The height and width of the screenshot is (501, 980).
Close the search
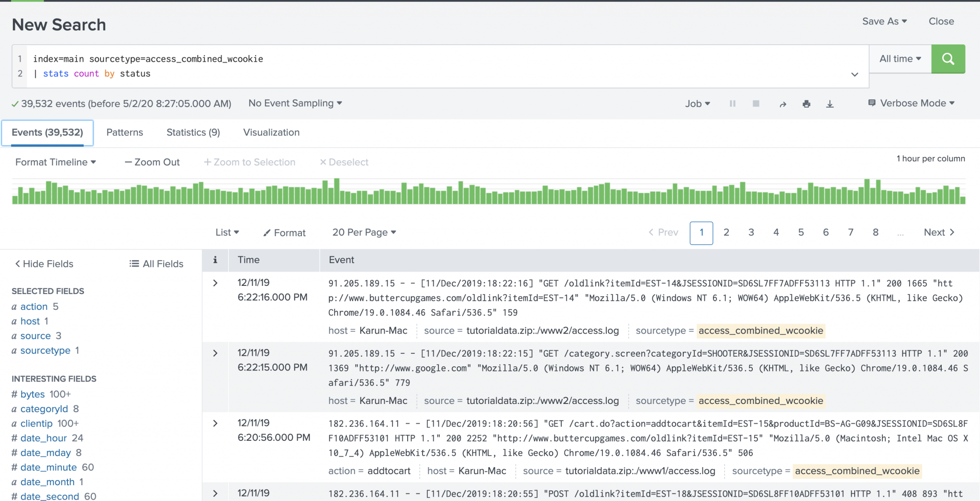coord(941,22)
